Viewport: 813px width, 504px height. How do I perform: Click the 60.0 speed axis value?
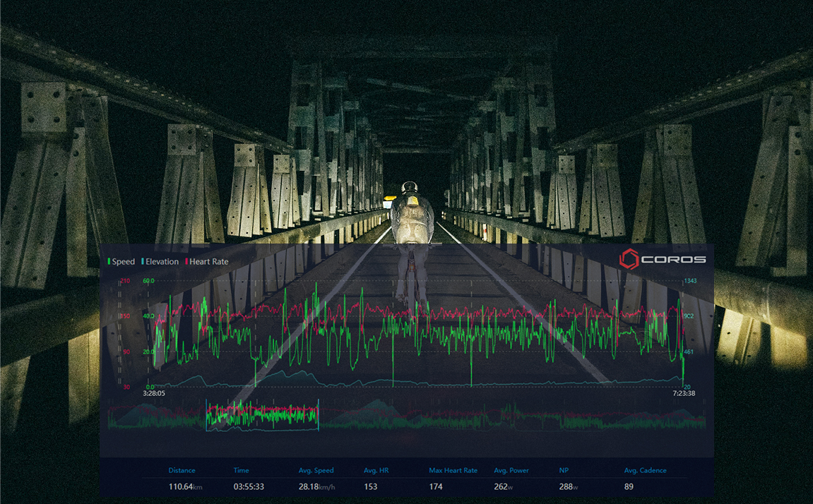148,281
